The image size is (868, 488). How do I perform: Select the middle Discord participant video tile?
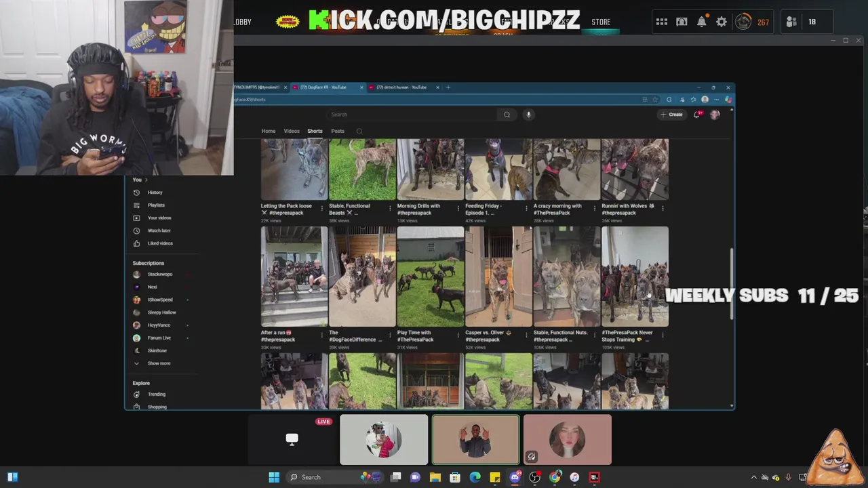tap(475, 440)
